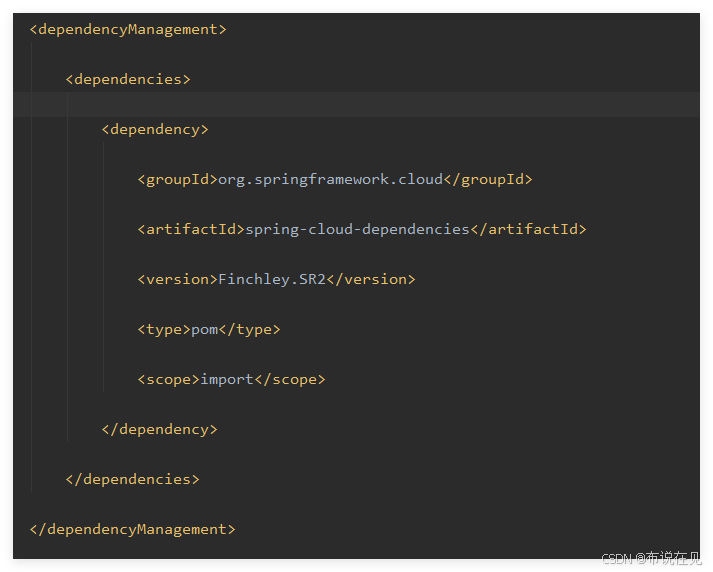Viewport: 713px width, 572px height.
Task: Click the import scope value
Action: 226,380
